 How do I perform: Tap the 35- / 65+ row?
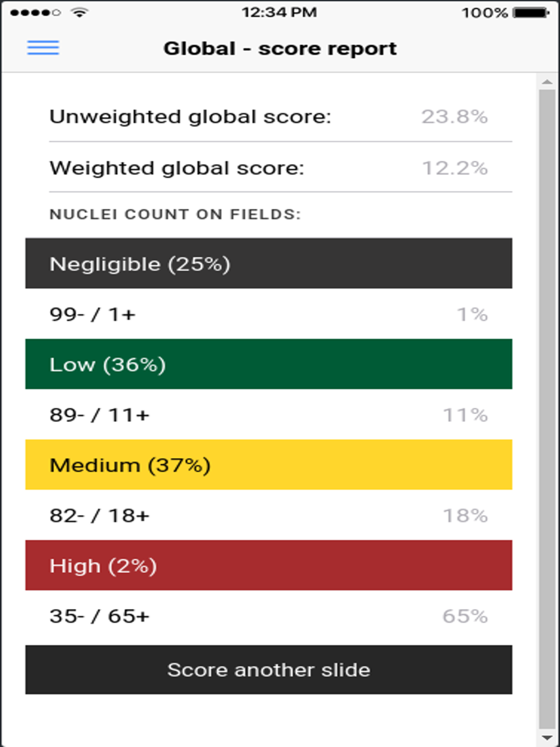(269, 616)
